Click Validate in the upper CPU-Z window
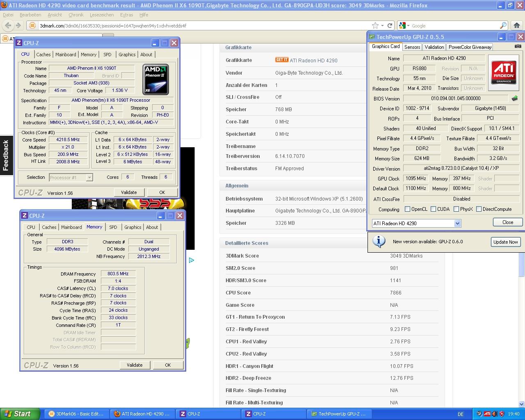Screen dimensions: 525x420 coord(129,192)
